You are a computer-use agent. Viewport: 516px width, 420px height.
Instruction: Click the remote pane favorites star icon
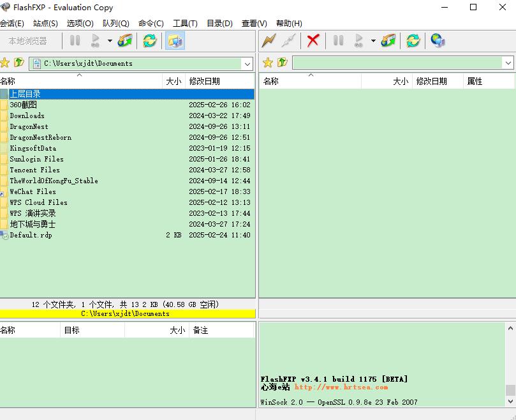(267, 63)
